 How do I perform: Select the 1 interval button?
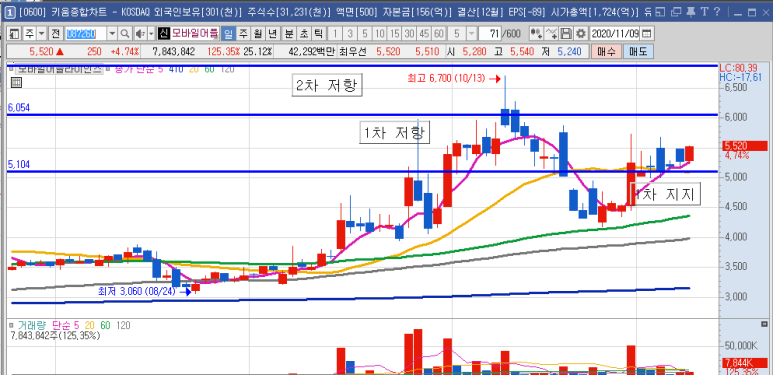[x=335, y=34]
